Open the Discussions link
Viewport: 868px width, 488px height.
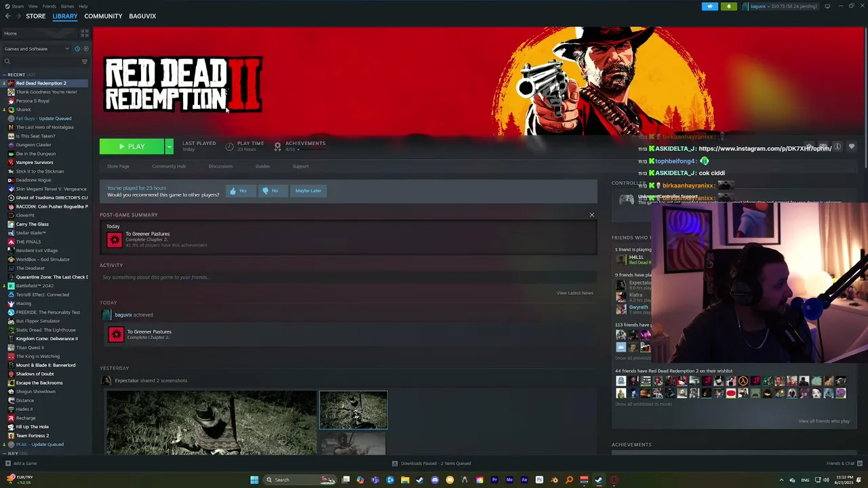click(x=220, y=166)
